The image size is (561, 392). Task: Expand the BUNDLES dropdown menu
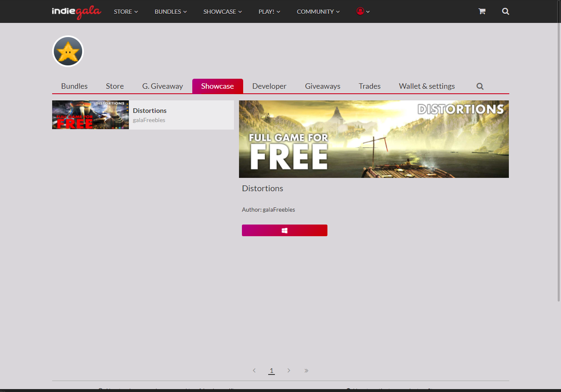click(x=171, y=12)
